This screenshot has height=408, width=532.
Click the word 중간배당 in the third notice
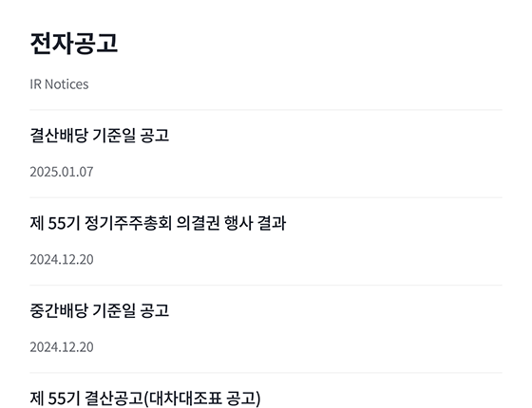[59, 311]
